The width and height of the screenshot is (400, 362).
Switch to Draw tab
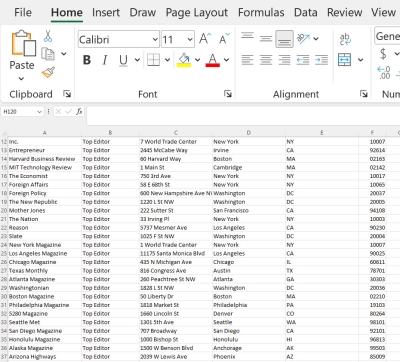click(x=143, y=13)
